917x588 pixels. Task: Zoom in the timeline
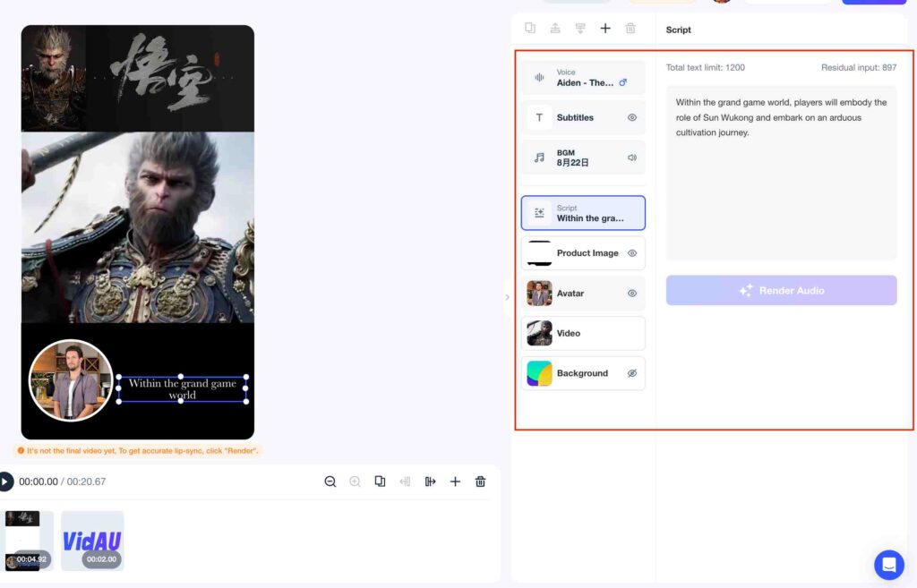[355, 481]
